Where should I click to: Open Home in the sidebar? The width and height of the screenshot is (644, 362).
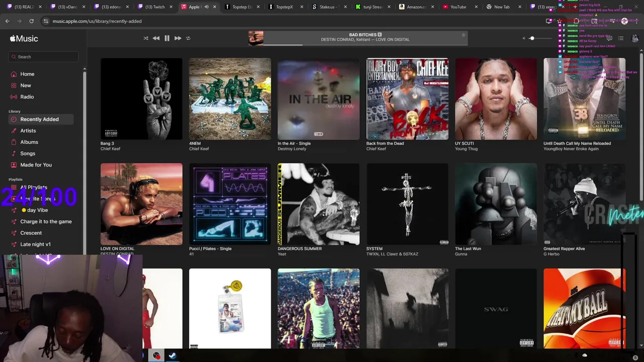[41, 74]
